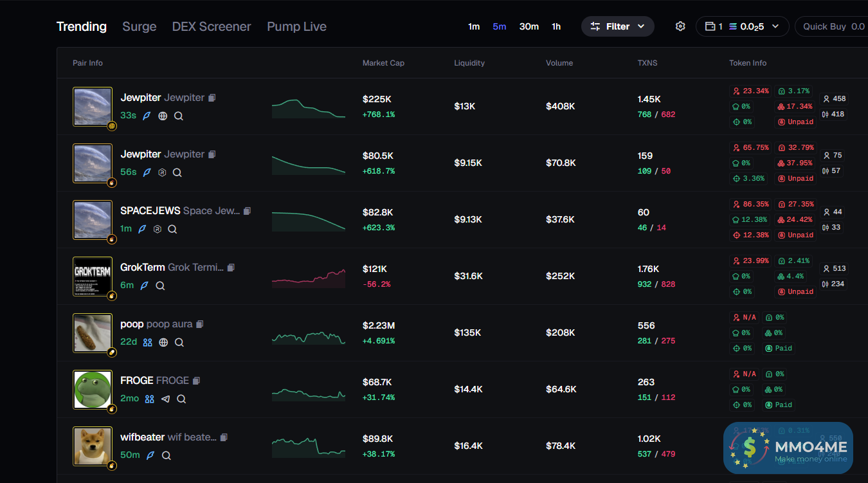
Task: Open table settings gear icon
Action: [x=680, y=26]
